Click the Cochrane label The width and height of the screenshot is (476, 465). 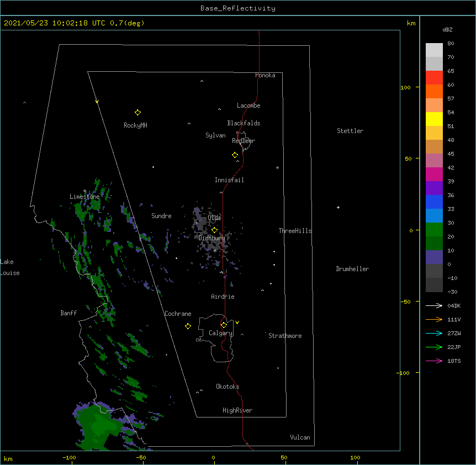click(x=178, y=314)
